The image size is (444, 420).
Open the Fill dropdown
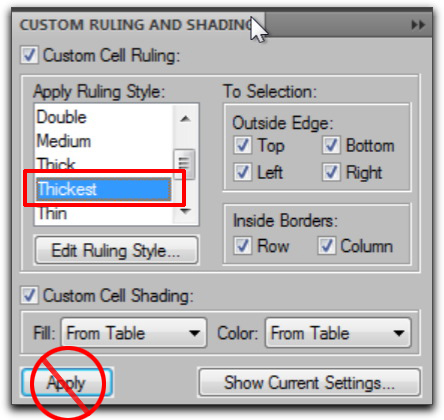(x=134, y=333)
